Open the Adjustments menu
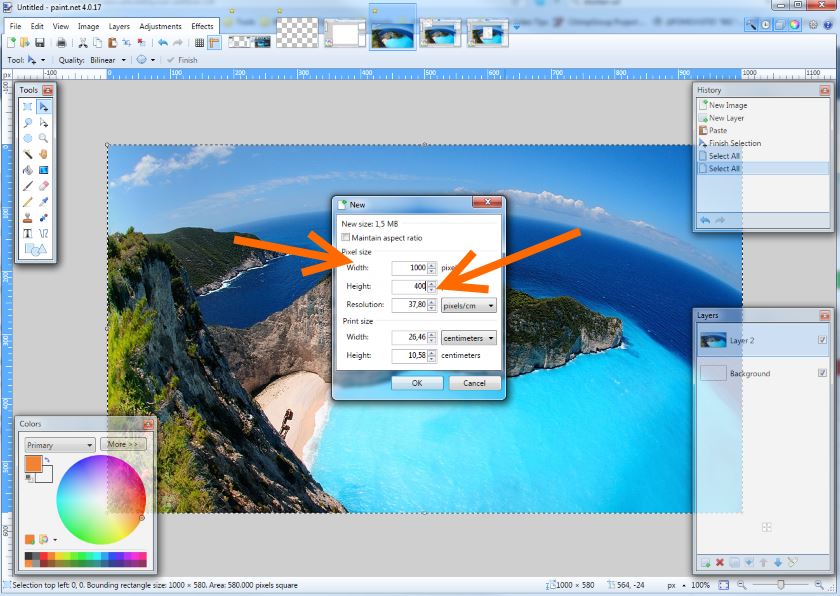The image size is (840, 596). [x=160, y=26]
